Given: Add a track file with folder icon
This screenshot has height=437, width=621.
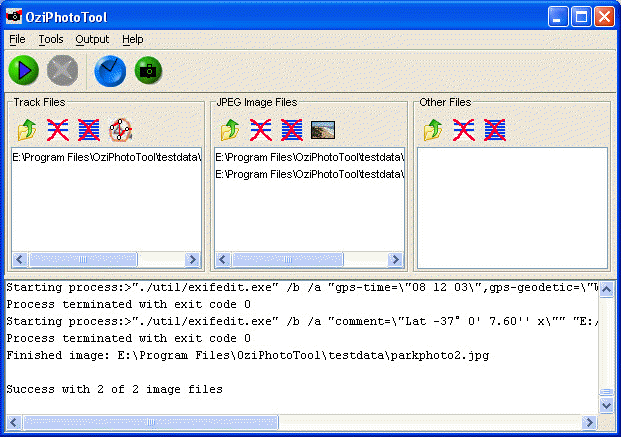Looking at the screenshot, I should coord(27,130).
